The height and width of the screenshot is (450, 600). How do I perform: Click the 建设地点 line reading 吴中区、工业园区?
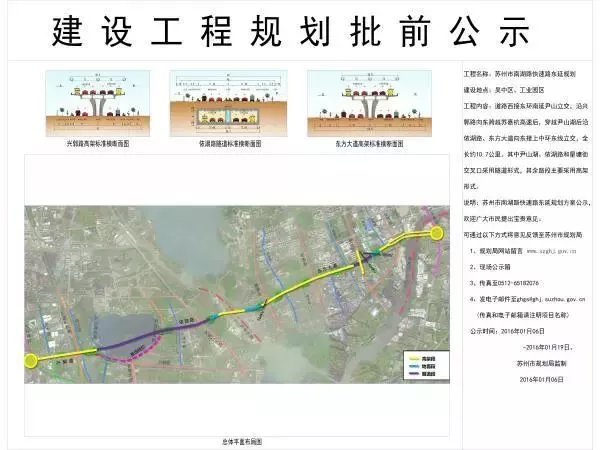504,90
